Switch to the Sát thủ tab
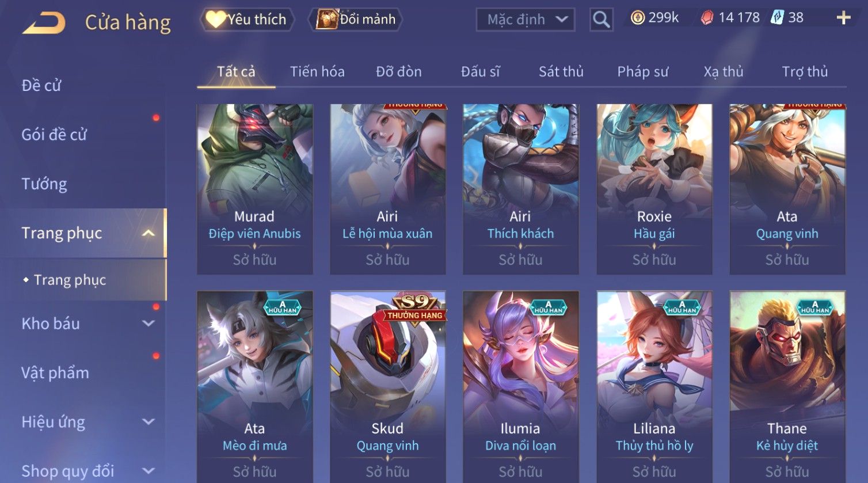Viewport: 868px width, 483px height. 561,71
